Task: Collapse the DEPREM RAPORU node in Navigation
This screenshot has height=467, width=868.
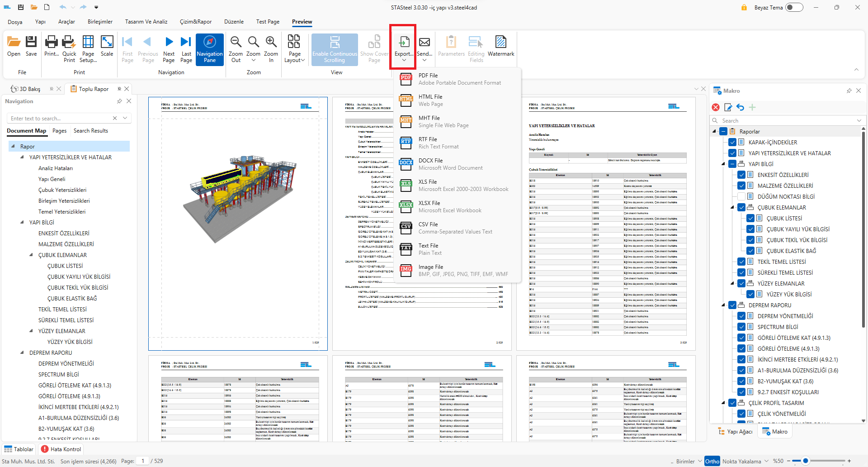Action: (x=22, y=353)
